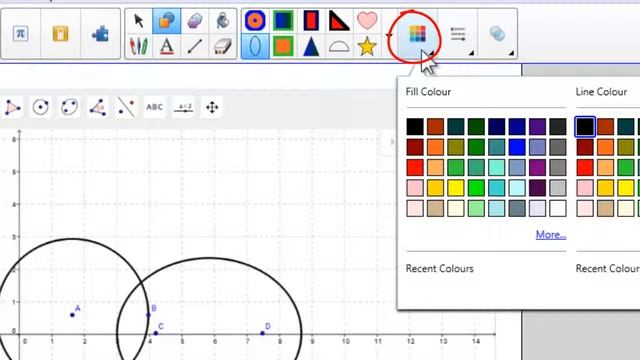Image resolution: width=640 pixels, height=360 pixels.
Task: Select the GeoGebra ABC text tool
Action: click(x=155, y=107)
